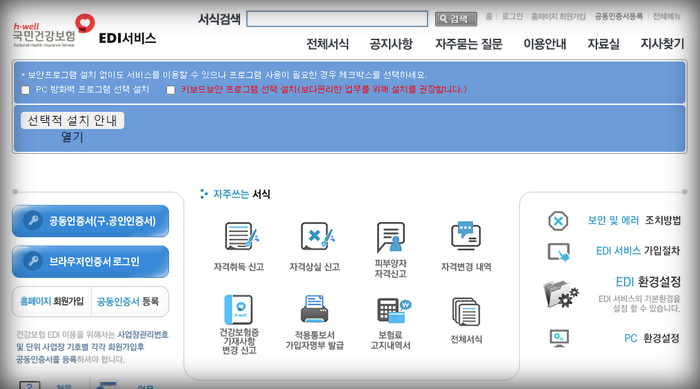Click the 자격상실 신고 label

[315, 267]
